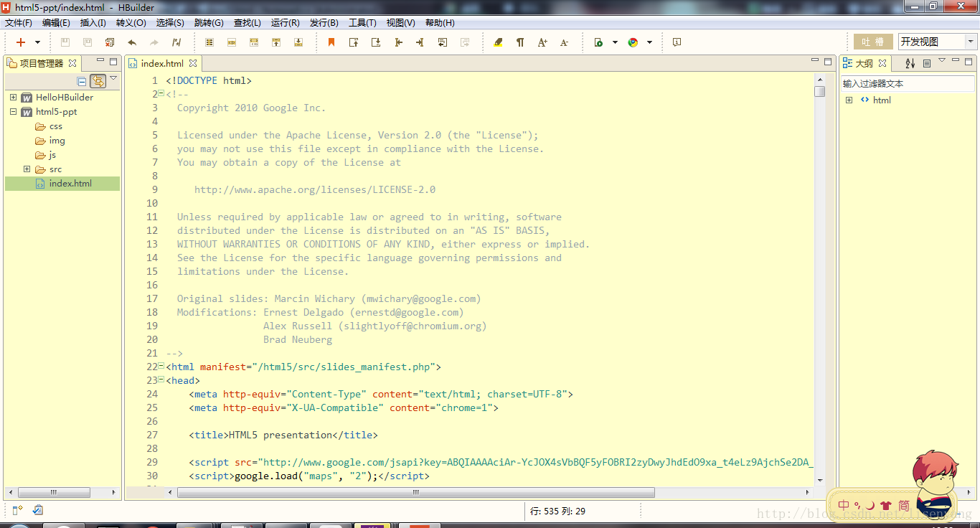Click the outline list-mode icon beside sort
This screenshot has width=980, height=528.
pos(927,63)
